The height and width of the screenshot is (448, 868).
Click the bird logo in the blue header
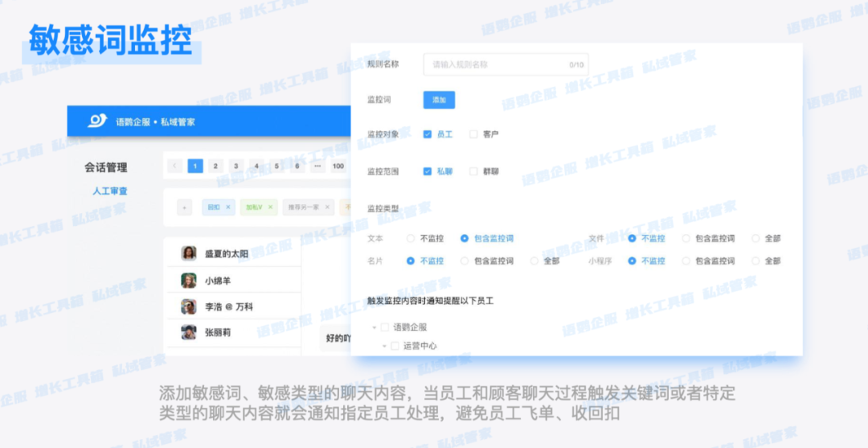97,121
